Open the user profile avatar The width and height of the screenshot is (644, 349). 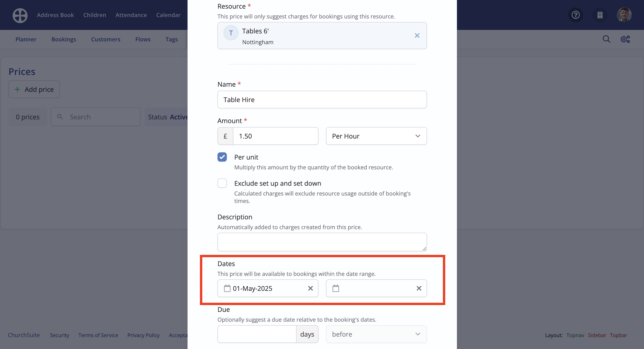tap(624, 15)
